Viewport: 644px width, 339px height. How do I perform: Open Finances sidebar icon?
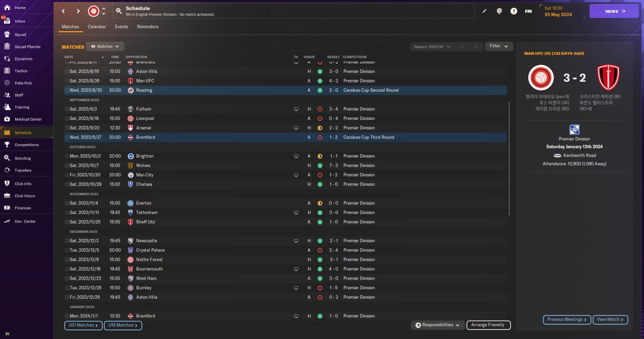[x=7, y=208]
